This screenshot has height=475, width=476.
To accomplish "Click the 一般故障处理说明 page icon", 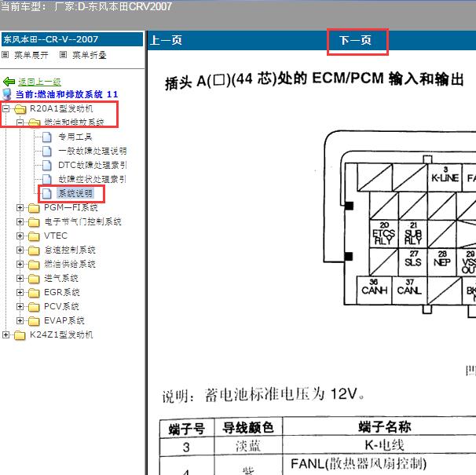I will (47, 151).
